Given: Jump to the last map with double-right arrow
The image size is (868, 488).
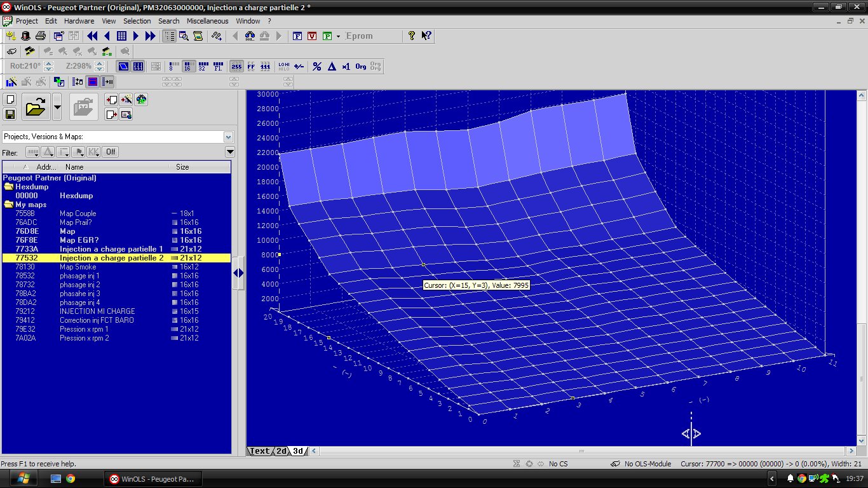Looking at the screenshot, I should pyautogui.click(x=151, y=36).
